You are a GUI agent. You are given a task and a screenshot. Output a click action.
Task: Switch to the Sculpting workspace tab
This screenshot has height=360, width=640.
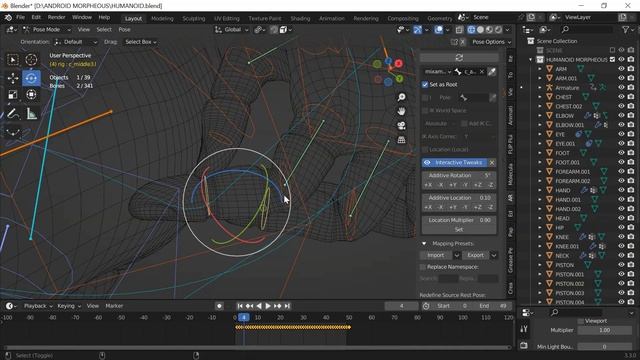(x=193, y=18)
